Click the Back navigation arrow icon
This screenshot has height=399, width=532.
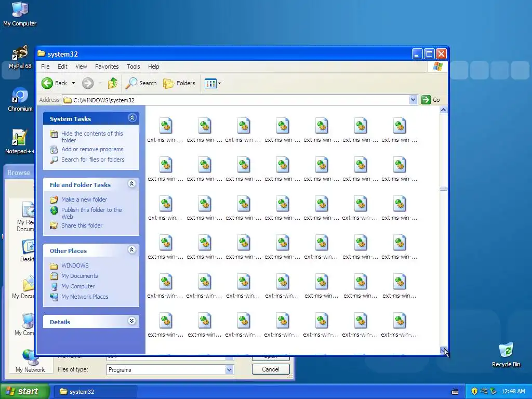pos(47,83)
